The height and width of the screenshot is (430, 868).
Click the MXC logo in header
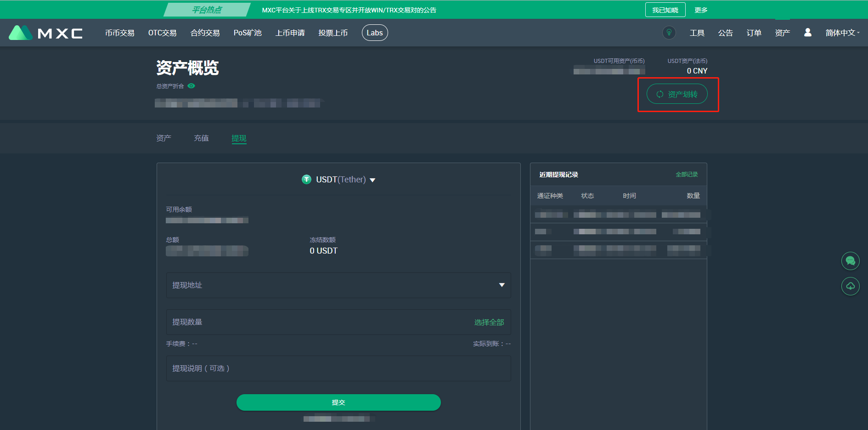click(45, 33)
